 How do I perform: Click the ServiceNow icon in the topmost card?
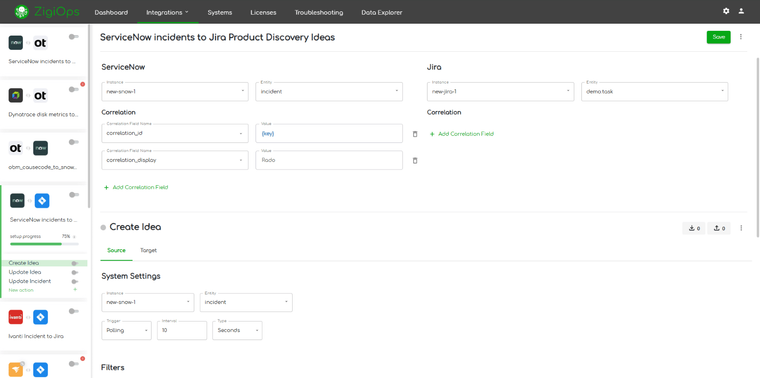point(16,43)
